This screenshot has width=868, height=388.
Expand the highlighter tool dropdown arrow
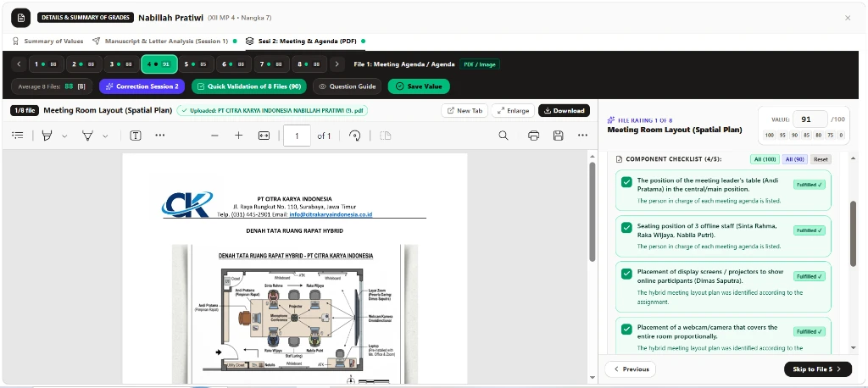(64, 136)
